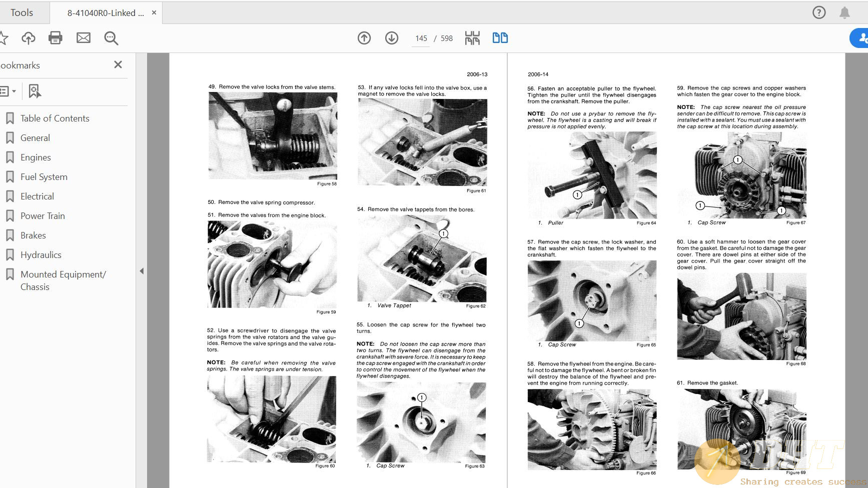Image resolution: width=868 pixels, height=488 pixels.
Task: Jump to the Engines bookmark
Action: [x=36, y=157]
